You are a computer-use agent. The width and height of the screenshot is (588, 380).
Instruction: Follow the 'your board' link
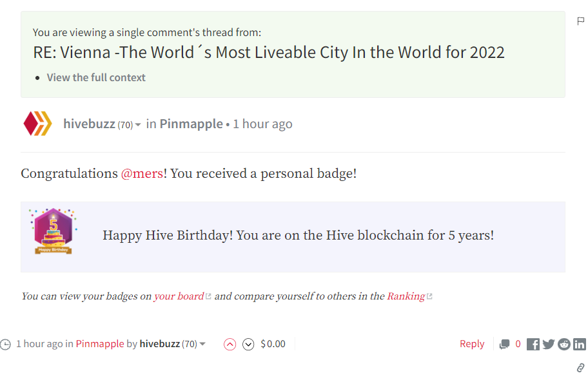coord(179,296)
